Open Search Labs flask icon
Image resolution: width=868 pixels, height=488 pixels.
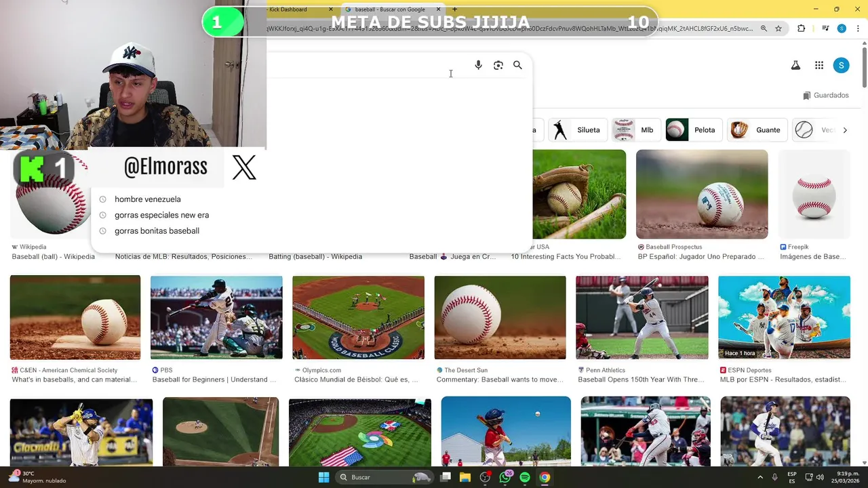pos(795,65)
